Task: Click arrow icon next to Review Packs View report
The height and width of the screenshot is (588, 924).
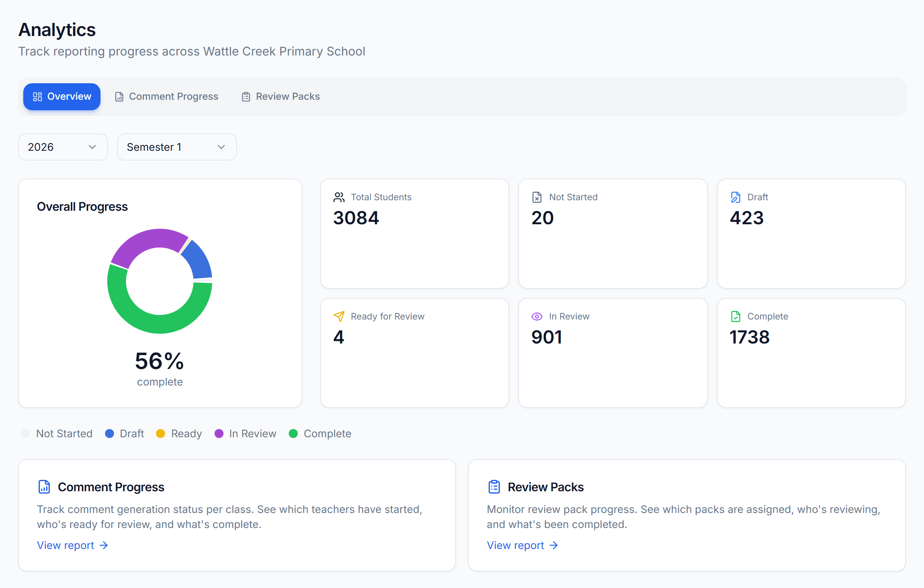Action: click(x=553, y=545)
